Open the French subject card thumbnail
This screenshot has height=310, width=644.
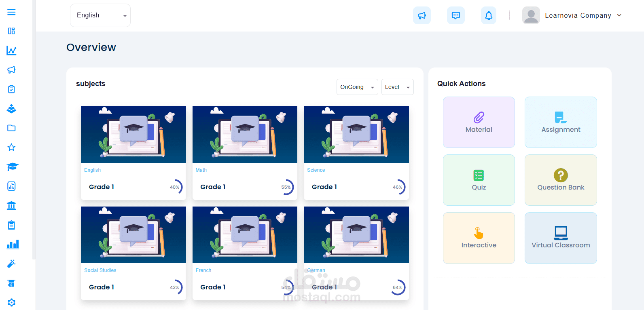pyautogui.click(x=245, y=235)
